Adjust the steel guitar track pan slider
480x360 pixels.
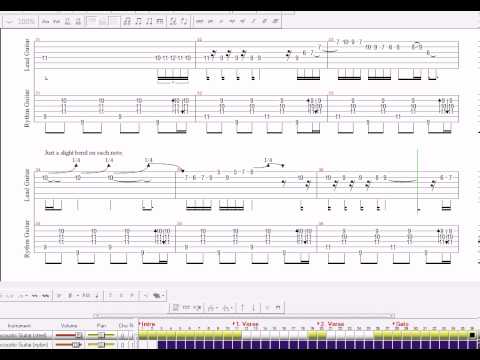101,335
